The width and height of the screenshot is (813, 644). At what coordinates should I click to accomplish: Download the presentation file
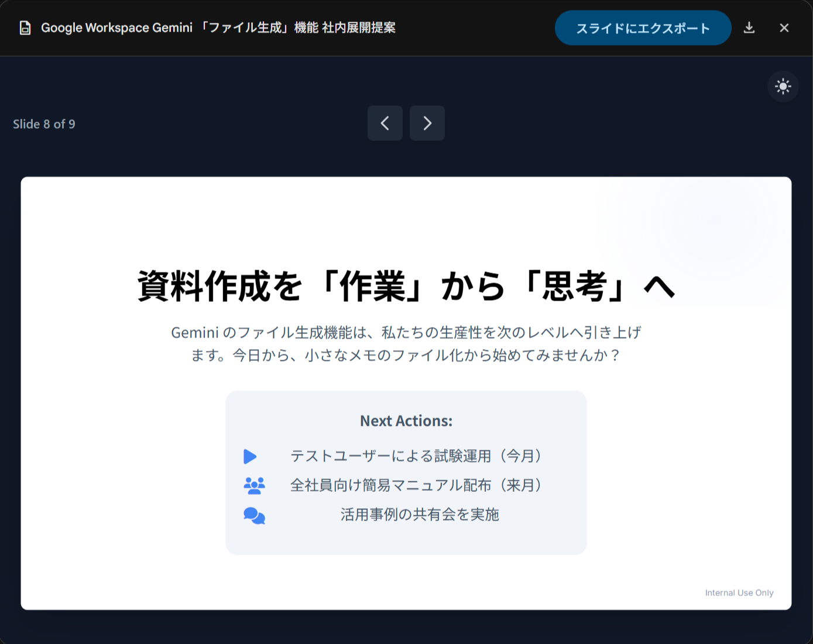[x=749, y=28]
